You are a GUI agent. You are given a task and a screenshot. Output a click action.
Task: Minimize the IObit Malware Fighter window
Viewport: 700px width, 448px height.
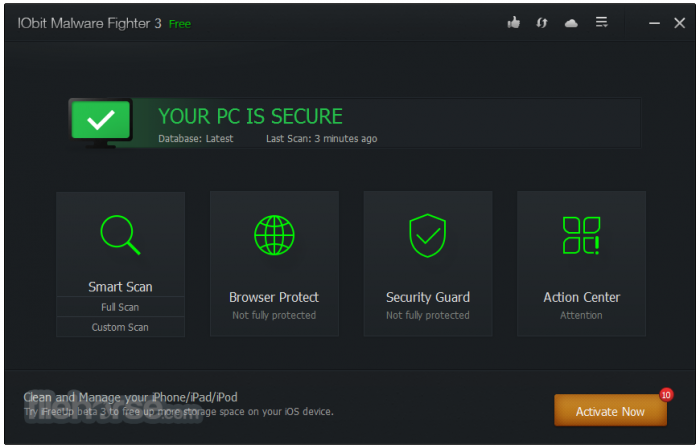click(653, 23)
